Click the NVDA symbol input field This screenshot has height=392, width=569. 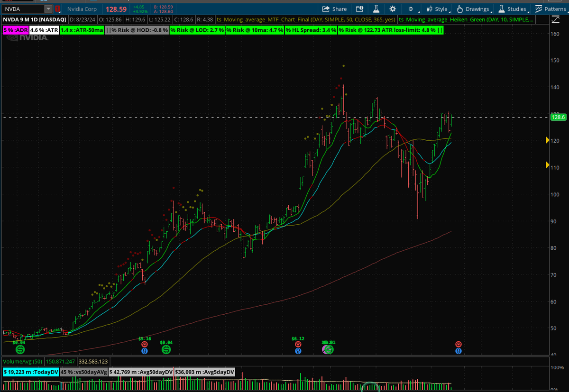click(x=23, y=9)
